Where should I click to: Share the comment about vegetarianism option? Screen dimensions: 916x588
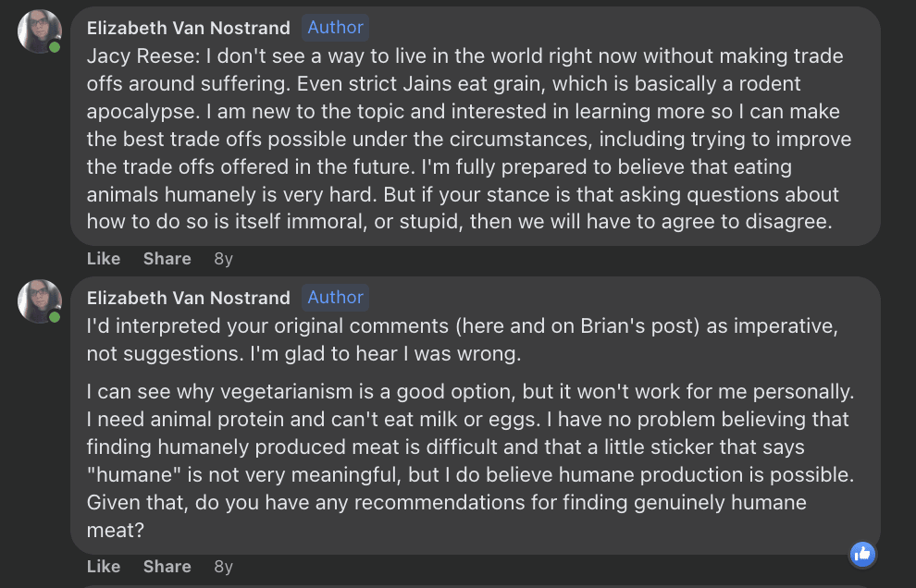tap(167, 567)
